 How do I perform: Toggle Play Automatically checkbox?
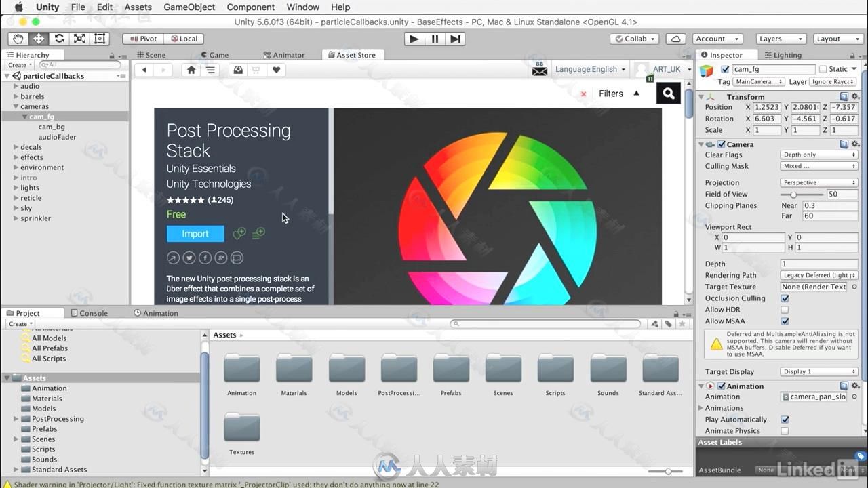point(785,420)
